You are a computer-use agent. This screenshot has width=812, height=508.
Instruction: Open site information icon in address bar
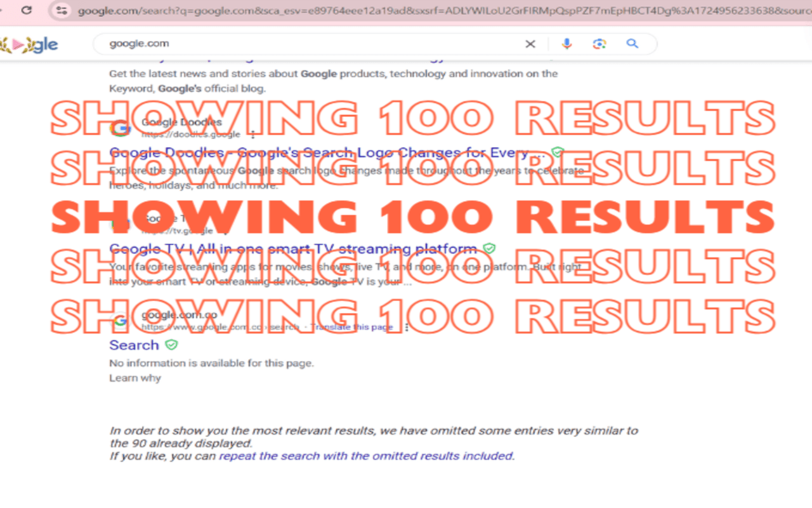point(61,10)
